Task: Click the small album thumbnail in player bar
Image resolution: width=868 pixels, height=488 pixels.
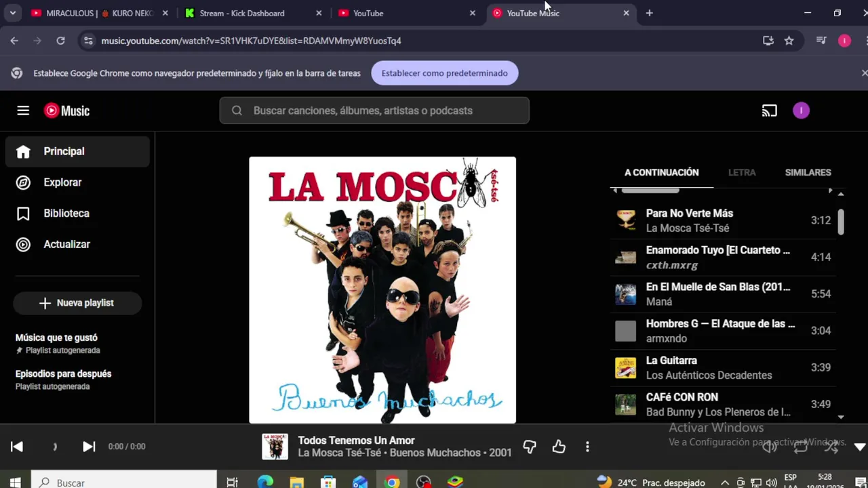Action: (275, 446)
